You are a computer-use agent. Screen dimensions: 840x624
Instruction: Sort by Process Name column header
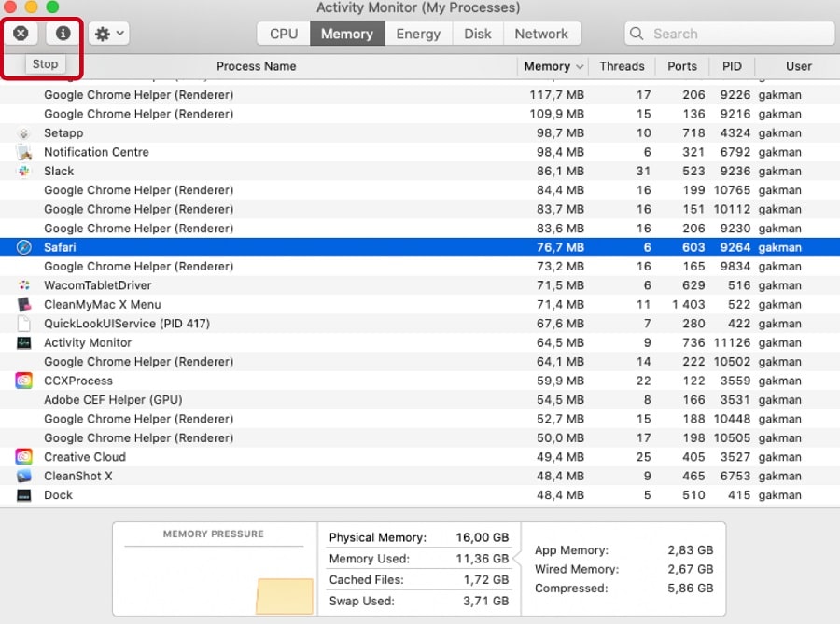click(256, 66)
